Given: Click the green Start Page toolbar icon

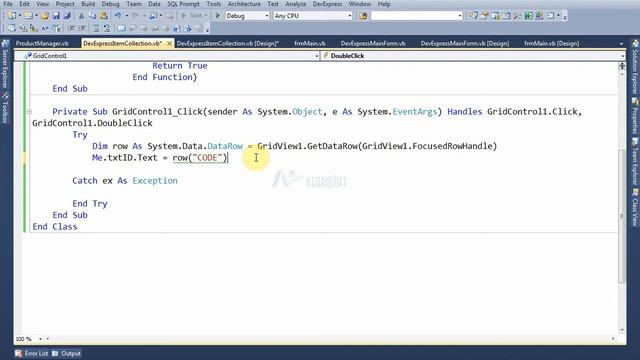Looking at the screenshot, I should 529,16.
